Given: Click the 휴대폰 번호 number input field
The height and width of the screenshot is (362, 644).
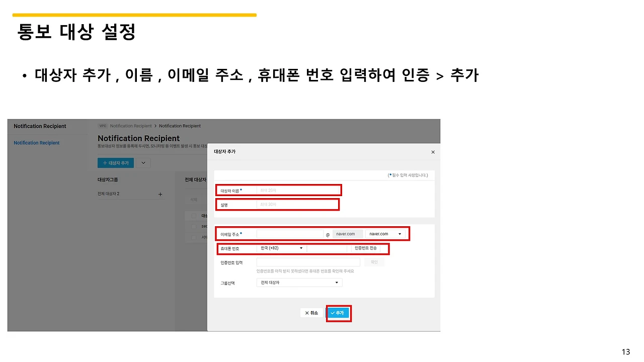Looking at the screenshot, I should [327, 248].
